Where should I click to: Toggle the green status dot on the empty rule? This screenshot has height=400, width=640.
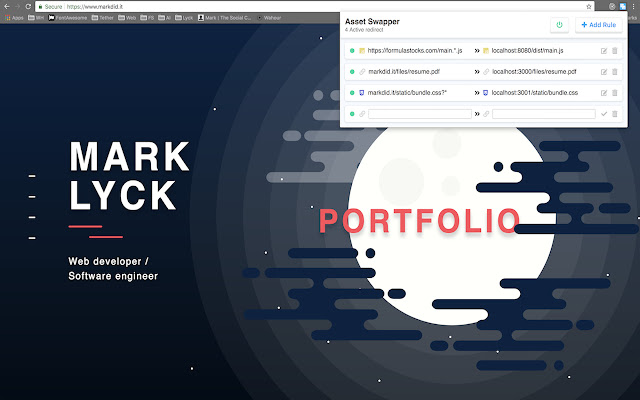coord(352,114)
